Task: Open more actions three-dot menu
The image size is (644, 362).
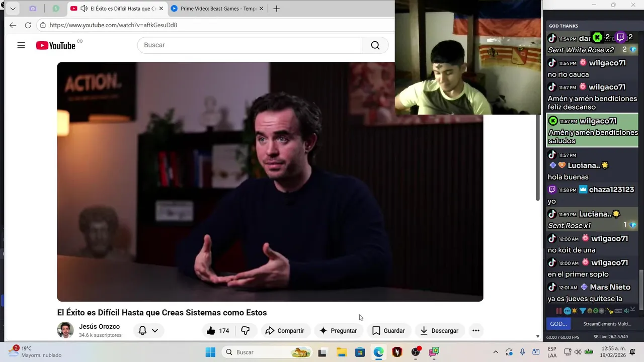Action: [x=475, y=330]
